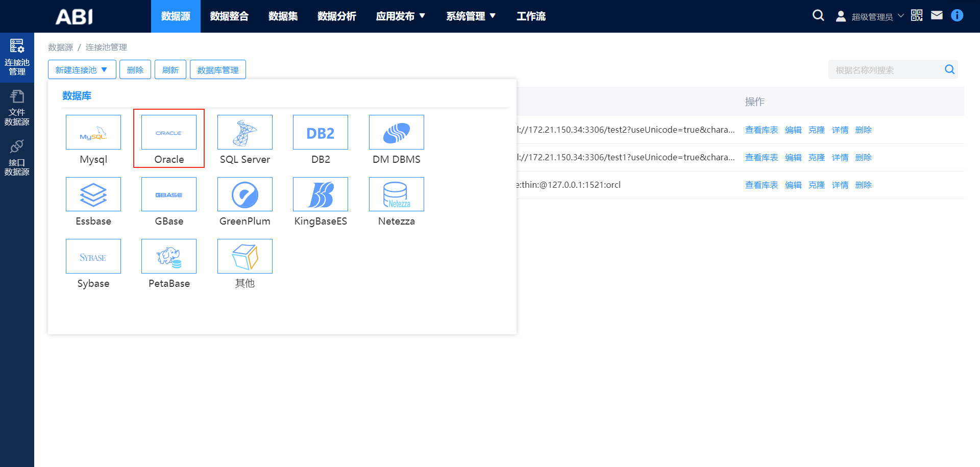Viewport: 980px width, 467px height.
Task: Click 查看库表 for the test2 connection
Action: (x=762, y=130)
